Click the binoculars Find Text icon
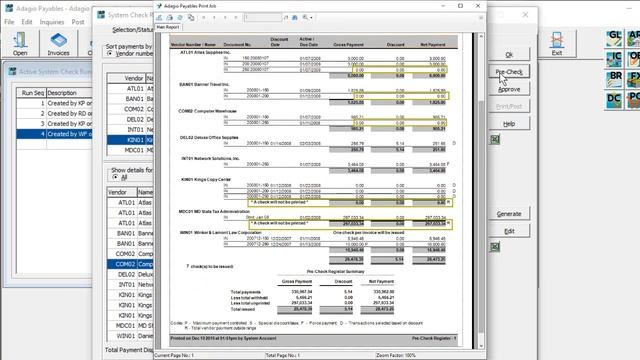 pos(295,18)
